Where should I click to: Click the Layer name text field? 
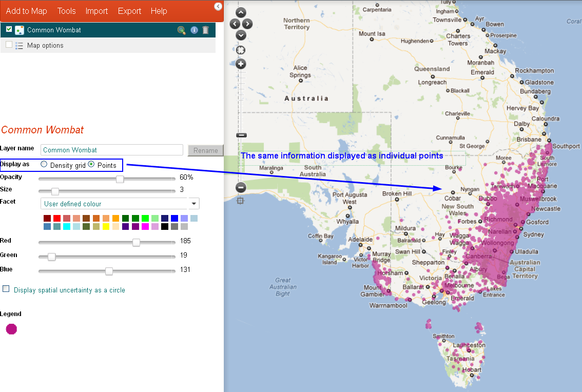click(x=111, y=150)
